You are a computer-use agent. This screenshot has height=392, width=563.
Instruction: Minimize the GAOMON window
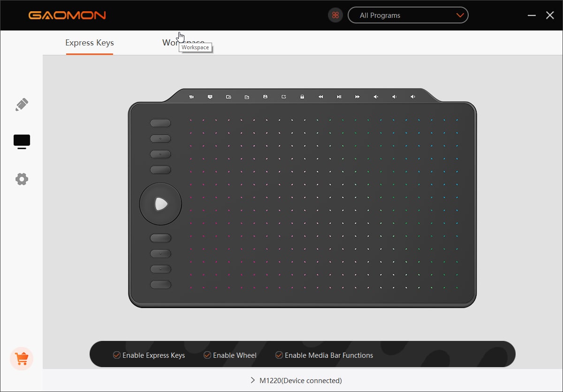[532, 15]
